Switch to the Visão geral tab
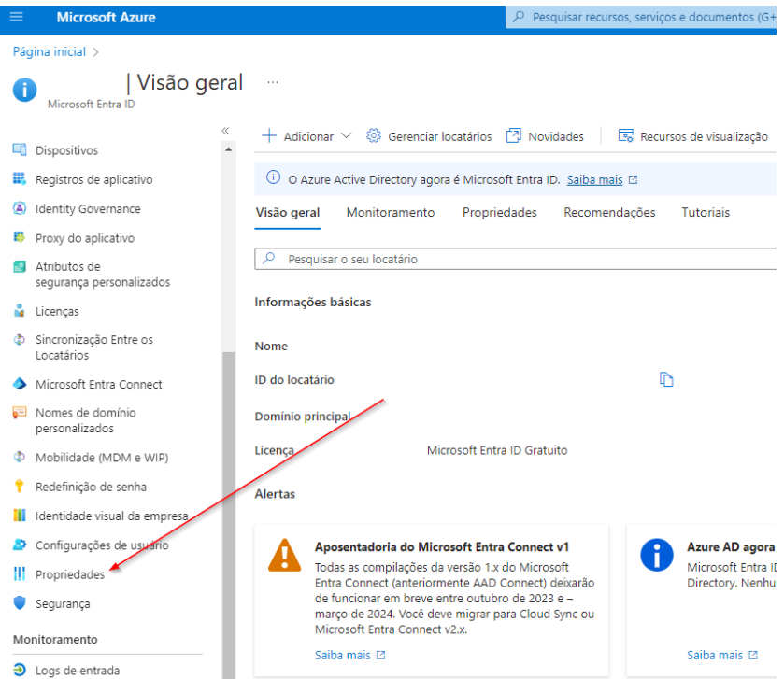Image resolution: width=784 pixels, height=679 pixels. click(288, 212)
